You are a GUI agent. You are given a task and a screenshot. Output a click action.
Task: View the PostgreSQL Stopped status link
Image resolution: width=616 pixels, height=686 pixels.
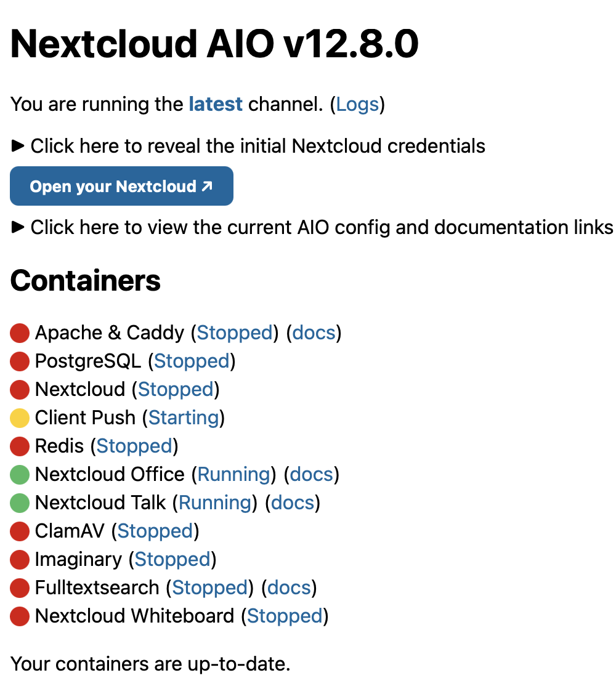[192, 361]
